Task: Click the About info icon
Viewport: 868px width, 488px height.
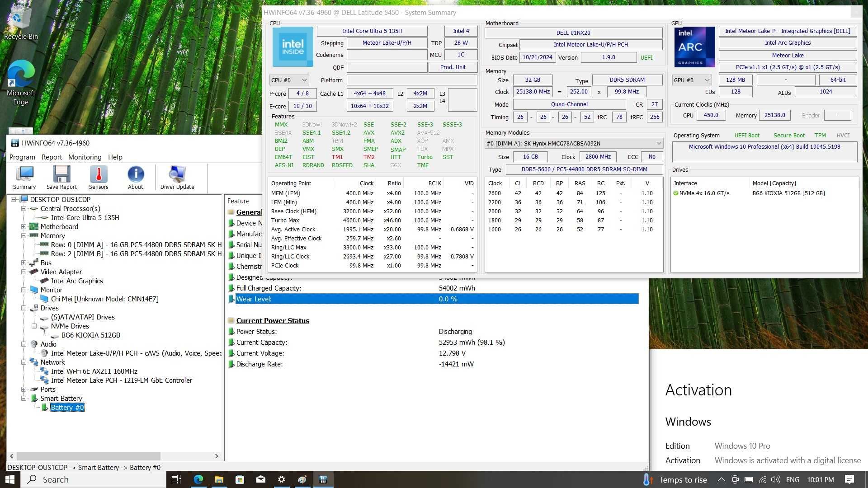Action: pos(136,178)
